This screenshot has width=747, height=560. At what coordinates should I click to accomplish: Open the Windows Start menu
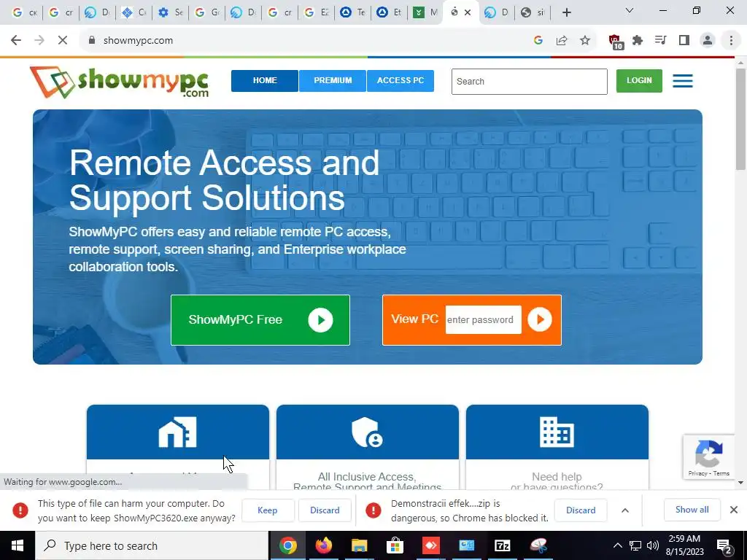[x=18, y=545]
